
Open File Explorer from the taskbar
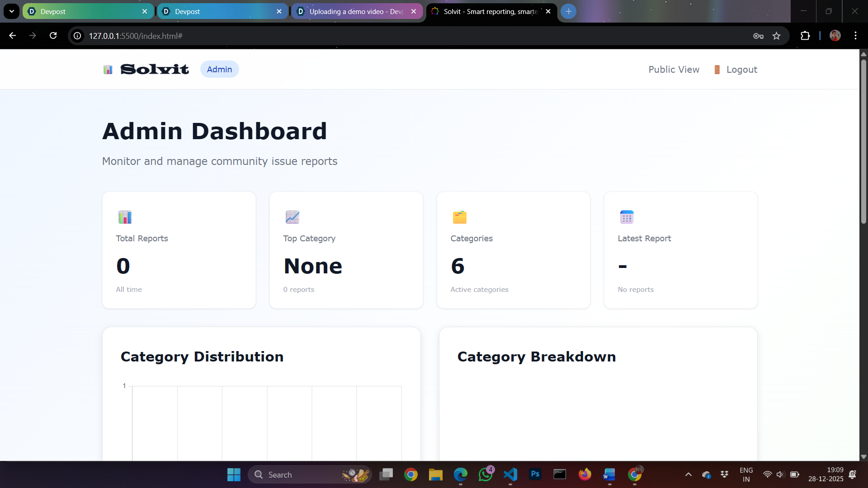[436, 474]
